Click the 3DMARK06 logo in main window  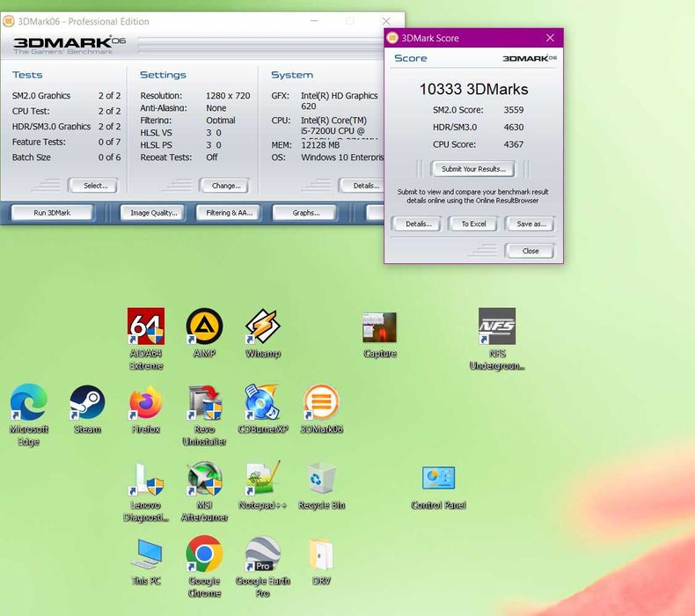pyautogui.click(x=69, y=45)
